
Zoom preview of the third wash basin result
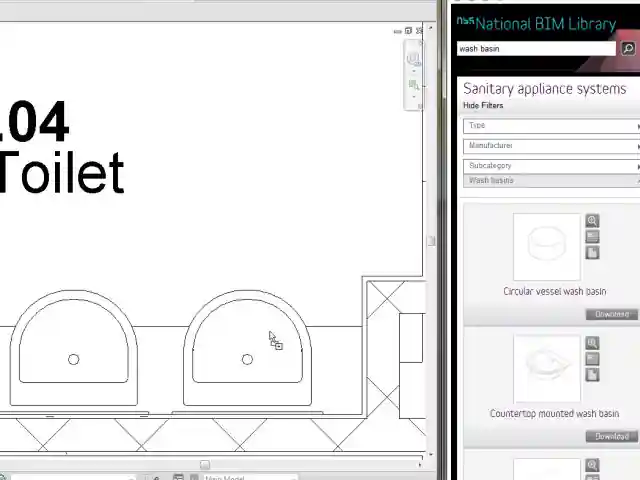point(592,465)
